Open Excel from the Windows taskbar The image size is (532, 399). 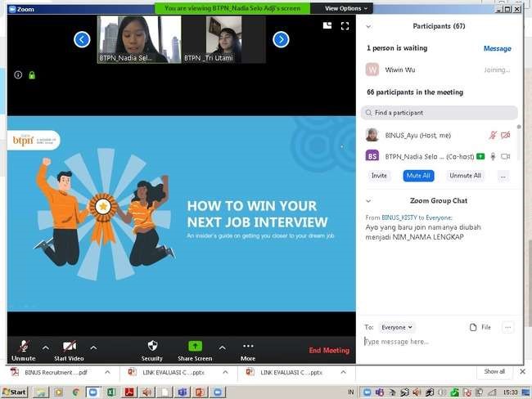(x=111, y=392)
